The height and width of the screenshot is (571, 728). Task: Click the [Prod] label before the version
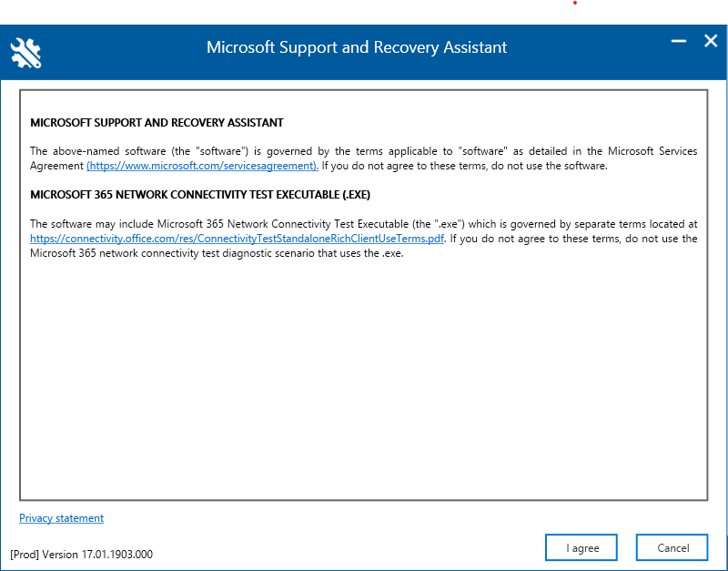25,555
